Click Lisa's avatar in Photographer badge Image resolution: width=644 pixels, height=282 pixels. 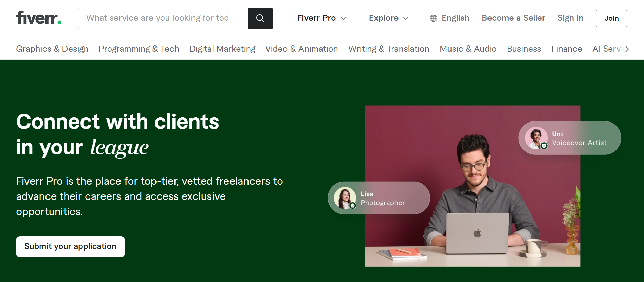[345, 198]
